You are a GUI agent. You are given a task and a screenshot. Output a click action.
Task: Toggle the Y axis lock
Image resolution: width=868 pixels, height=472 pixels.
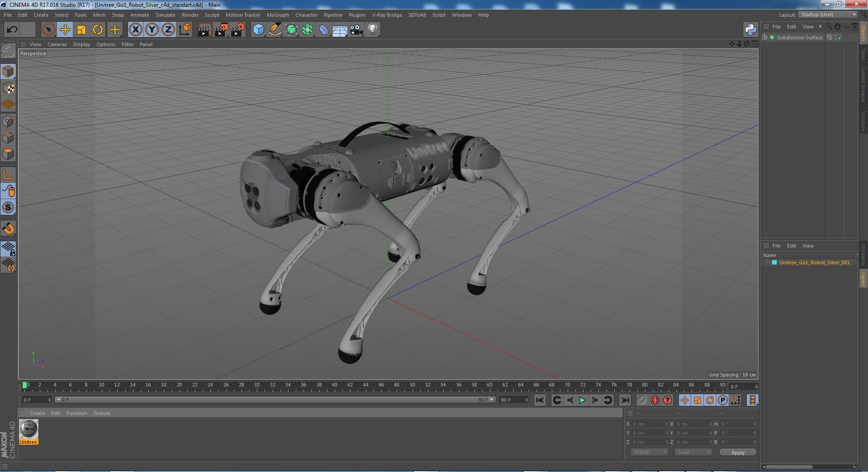click(152, 30)
